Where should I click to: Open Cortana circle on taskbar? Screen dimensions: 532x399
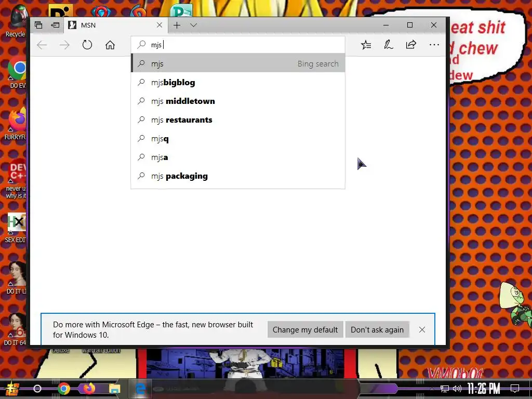[x=37, y=389]
